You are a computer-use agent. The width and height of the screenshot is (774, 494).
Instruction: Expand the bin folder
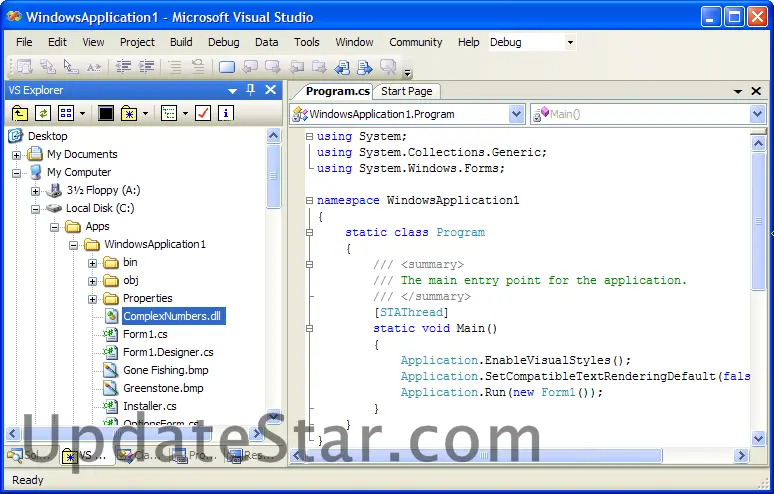(x=92, y=263)
